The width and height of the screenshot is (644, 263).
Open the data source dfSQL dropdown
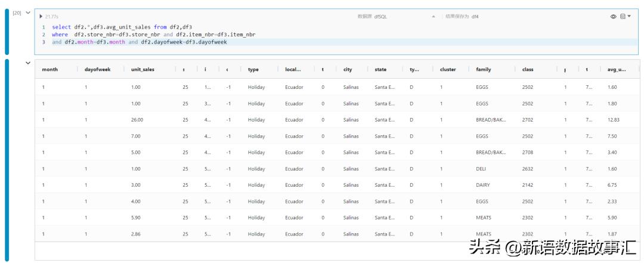(x=434, y=17)
